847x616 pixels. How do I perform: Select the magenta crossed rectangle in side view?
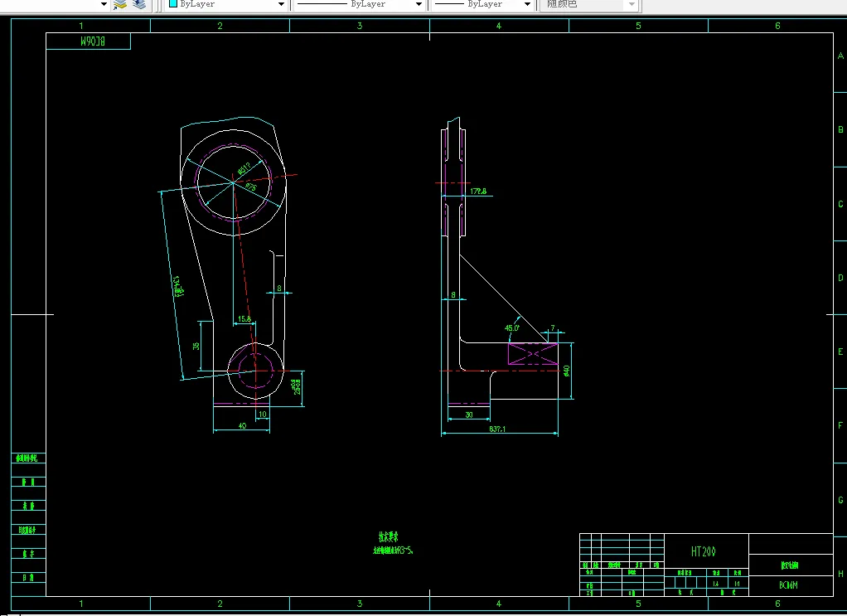[x=533, y=354]
